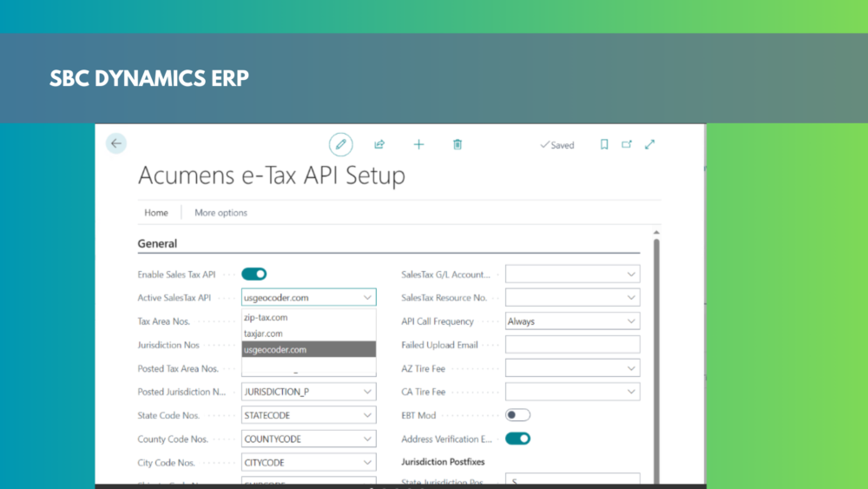Open the Posted Jurisdiction Nos. dropdown

click(x=367, y=392)
